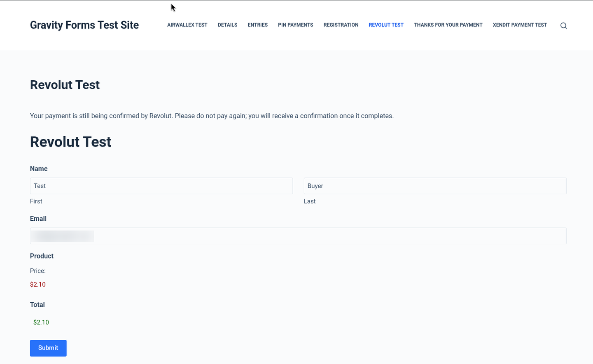Open the Xendit Payment Test page
This screenshot has height=364, width=593.
520,25
